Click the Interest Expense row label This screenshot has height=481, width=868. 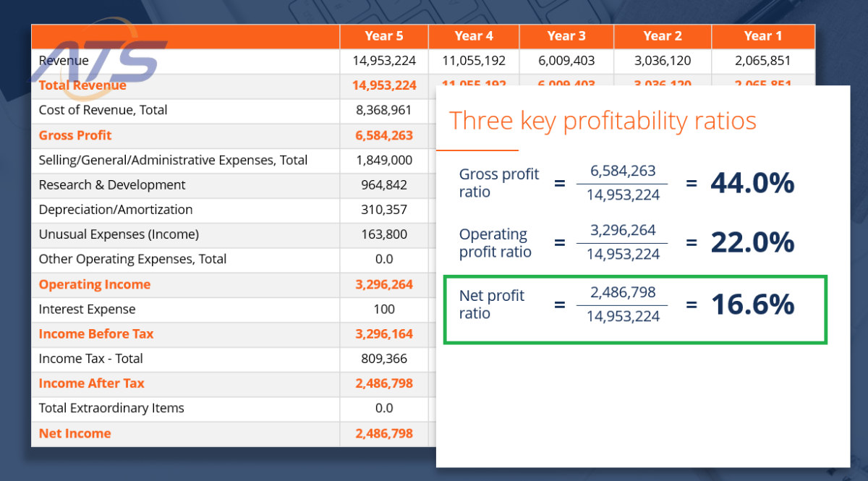tap(87, 310)
